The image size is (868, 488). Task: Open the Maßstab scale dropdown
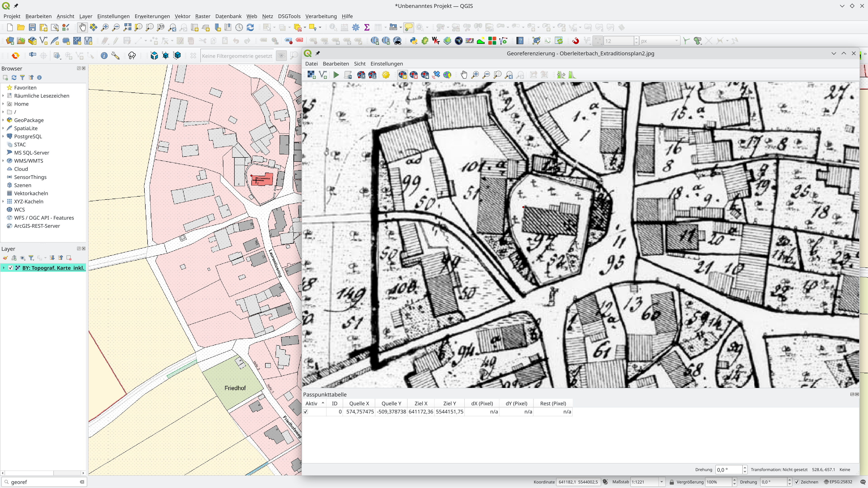click(661, 482)
